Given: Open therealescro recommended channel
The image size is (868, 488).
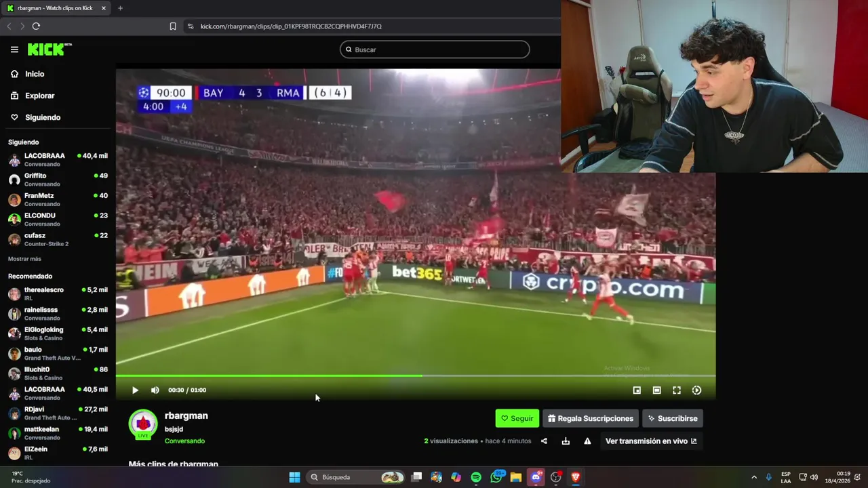Looking at the screenshot, I should point(58,293).
